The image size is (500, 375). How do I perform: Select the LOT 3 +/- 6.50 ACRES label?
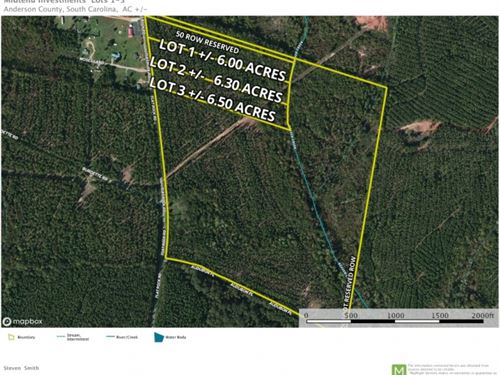click(x=212, y=99)
